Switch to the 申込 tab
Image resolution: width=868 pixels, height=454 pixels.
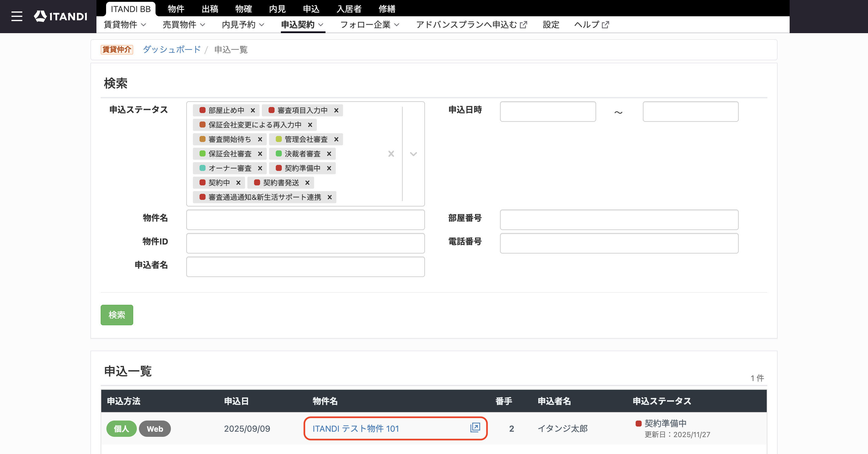coord(311,9)
